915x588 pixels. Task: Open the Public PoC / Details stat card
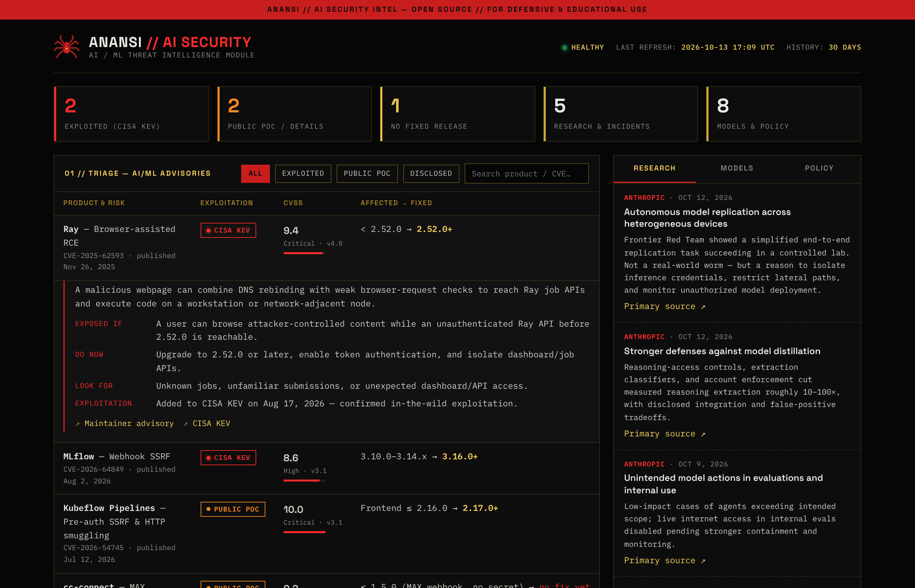pos(294,114)
